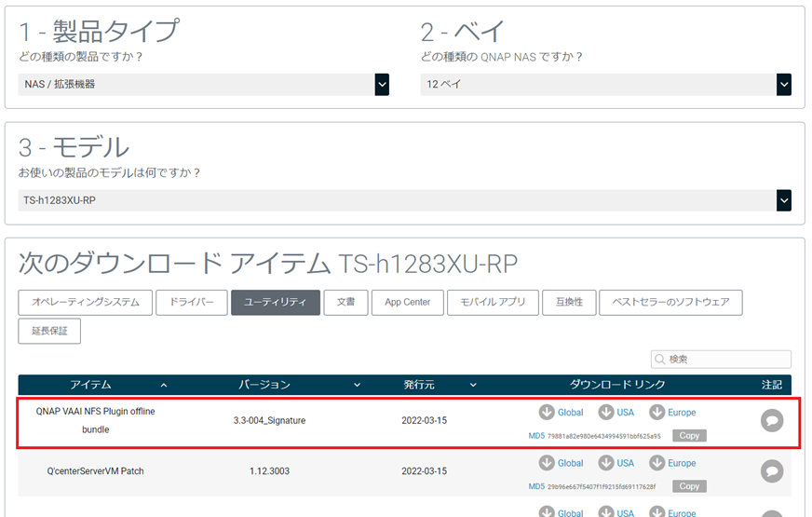Switch to the ドライバー tab

(191, 303)
